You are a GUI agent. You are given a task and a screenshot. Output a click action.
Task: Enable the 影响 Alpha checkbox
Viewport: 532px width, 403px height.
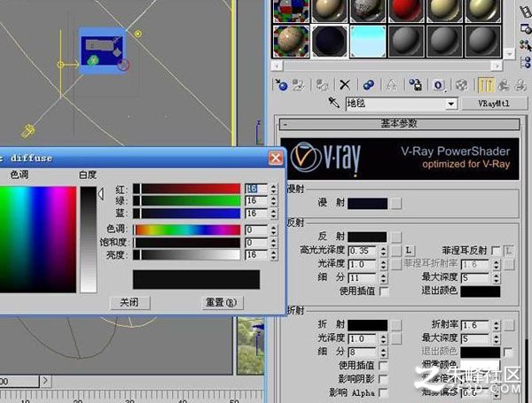384,393
